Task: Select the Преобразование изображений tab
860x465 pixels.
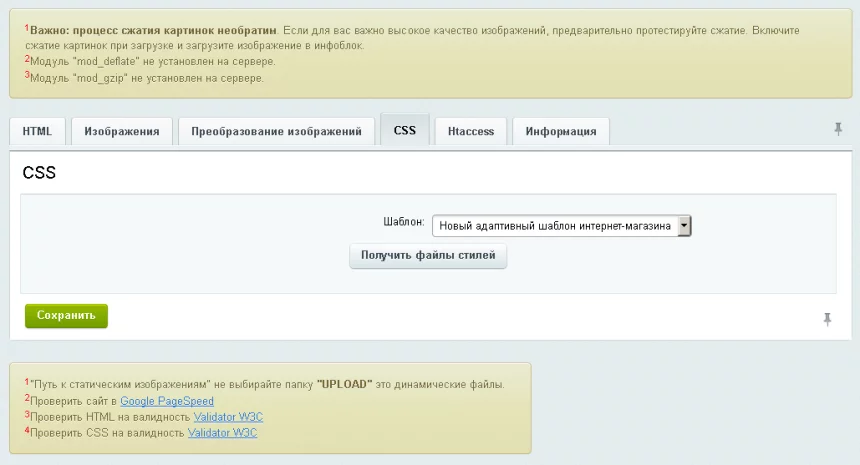Action: (x=276, y=131)
